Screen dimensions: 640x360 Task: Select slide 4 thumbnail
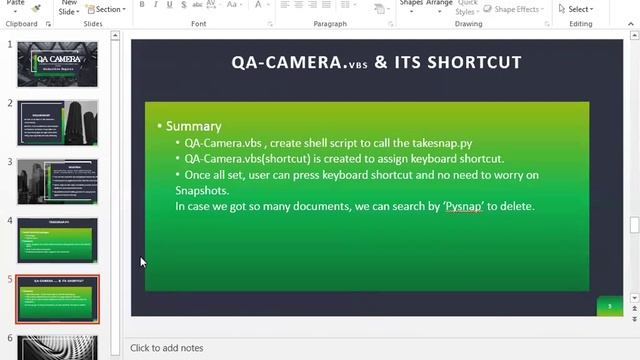[x=57, y=240]
